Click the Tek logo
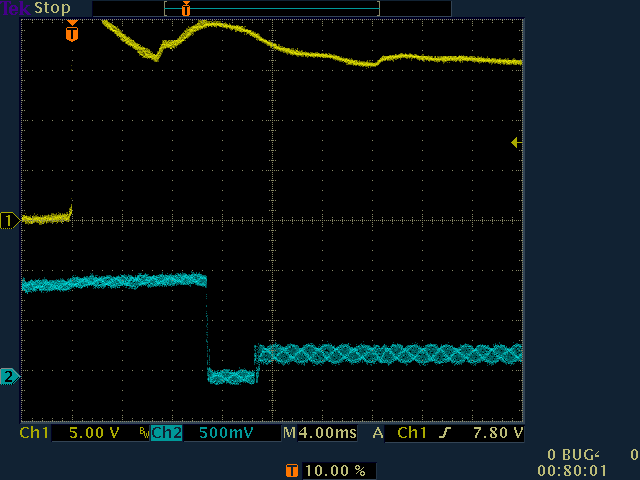 click(x=16, y=8)
